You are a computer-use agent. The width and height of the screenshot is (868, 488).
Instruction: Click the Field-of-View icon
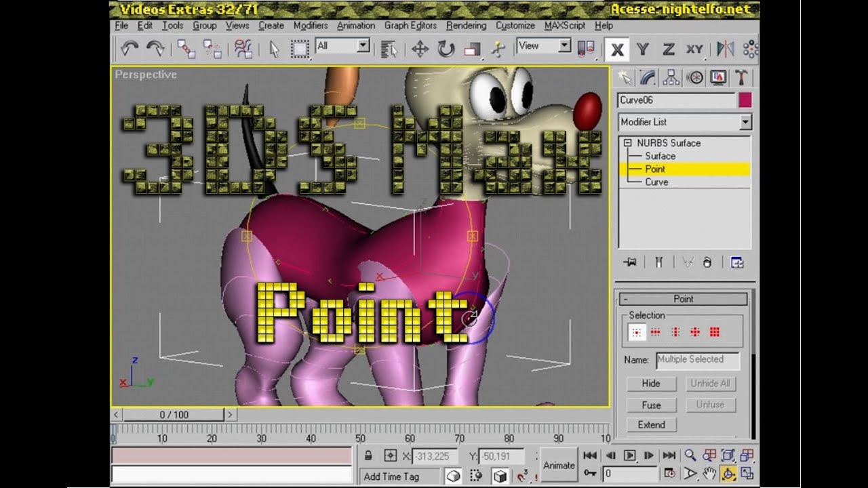[690, 474]
